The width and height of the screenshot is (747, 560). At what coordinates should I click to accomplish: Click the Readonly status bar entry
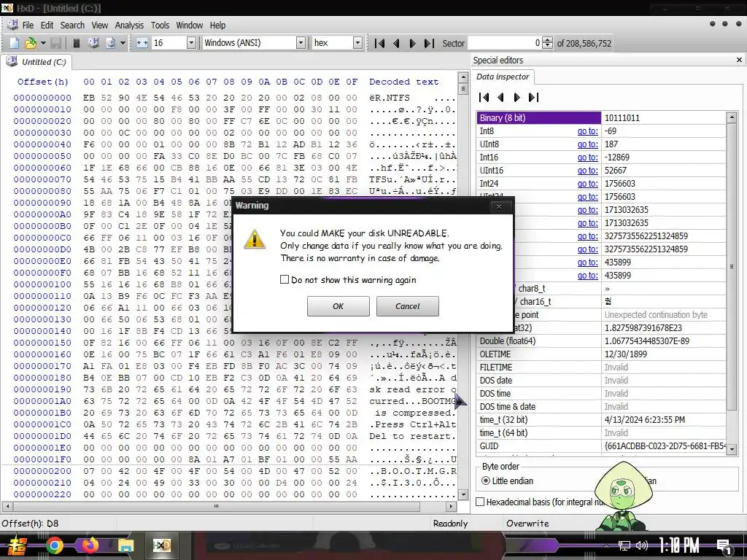(450, 524)
